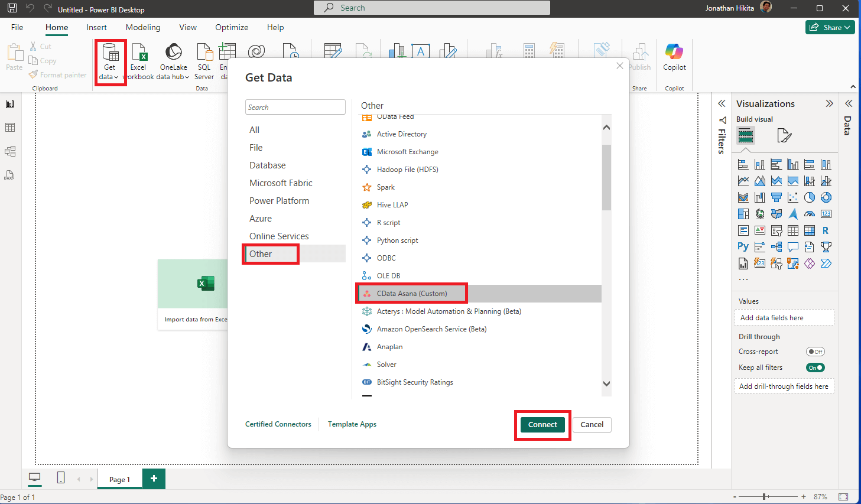Turn off Keep all filters toggle
861x504 pixels.
click(x=815, y=368)
